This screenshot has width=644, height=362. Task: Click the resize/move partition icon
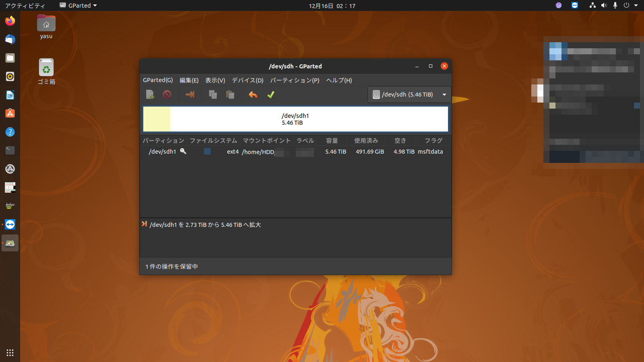tap(190, 95)
